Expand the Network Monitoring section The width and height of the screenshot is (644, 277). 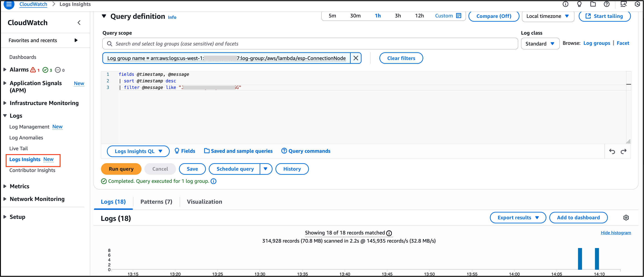(5, 199)
